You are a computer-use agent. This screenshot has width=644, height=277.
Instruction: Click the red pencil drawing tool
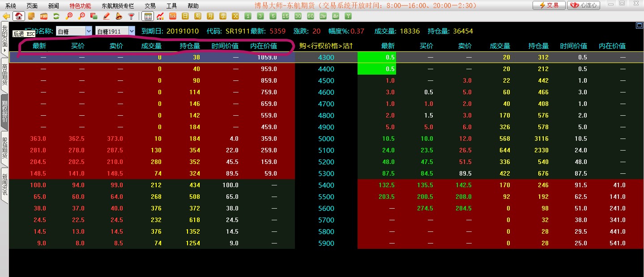(107, 17)
